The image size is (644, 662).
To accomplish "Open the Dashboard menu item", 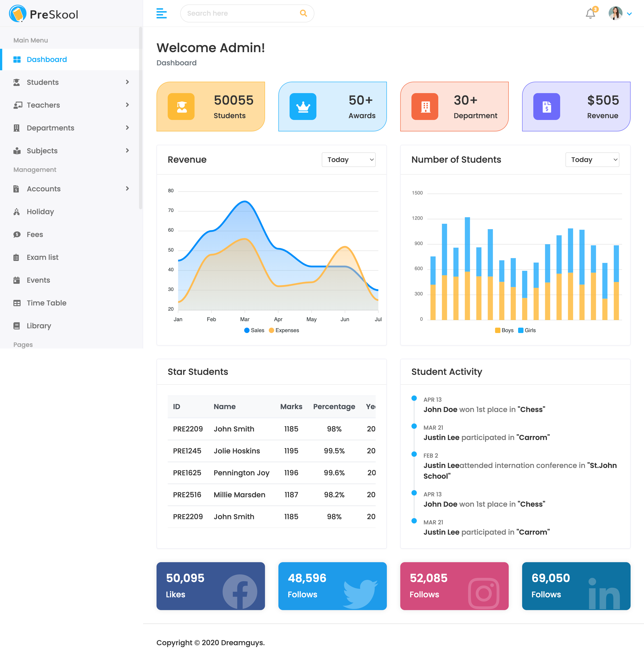I will coord(47,60).
